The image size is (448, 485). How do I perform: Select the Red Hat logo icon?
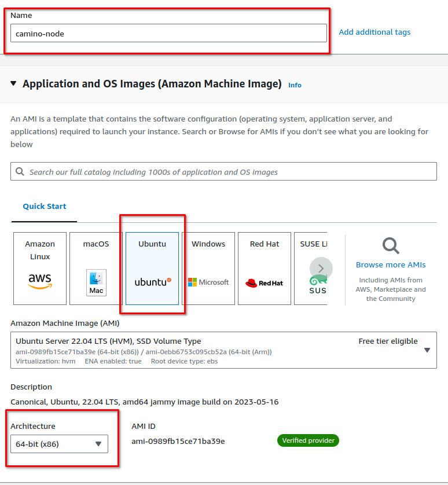tap(265, 282)
